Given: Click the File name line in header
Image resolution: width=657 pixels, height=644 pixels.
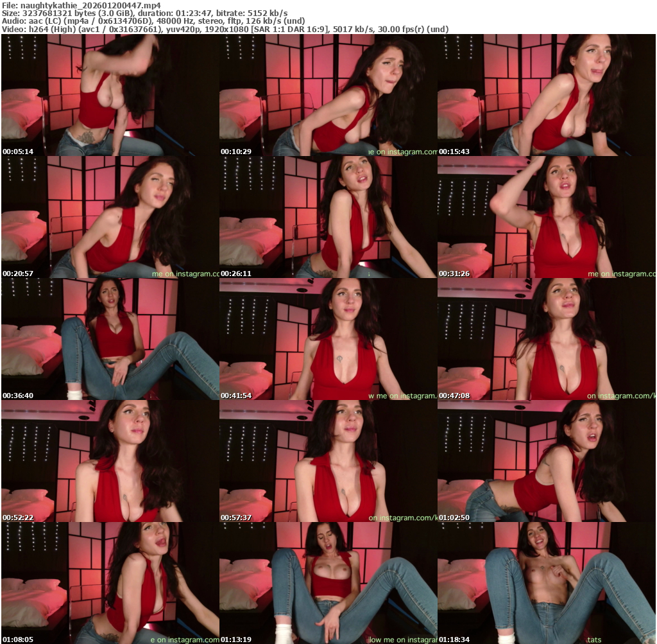Looking at the screenshot, I should tap(81, 5).
